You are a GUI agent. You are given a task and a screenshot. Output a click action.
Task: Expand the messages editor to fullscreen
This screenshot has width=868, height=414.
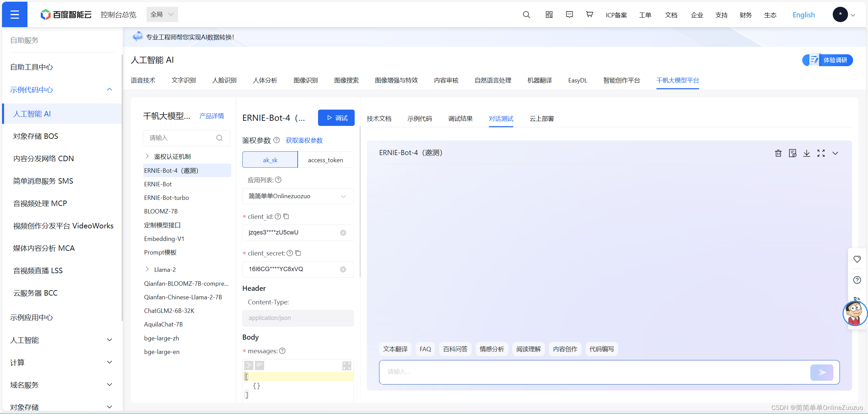[347, 365]
